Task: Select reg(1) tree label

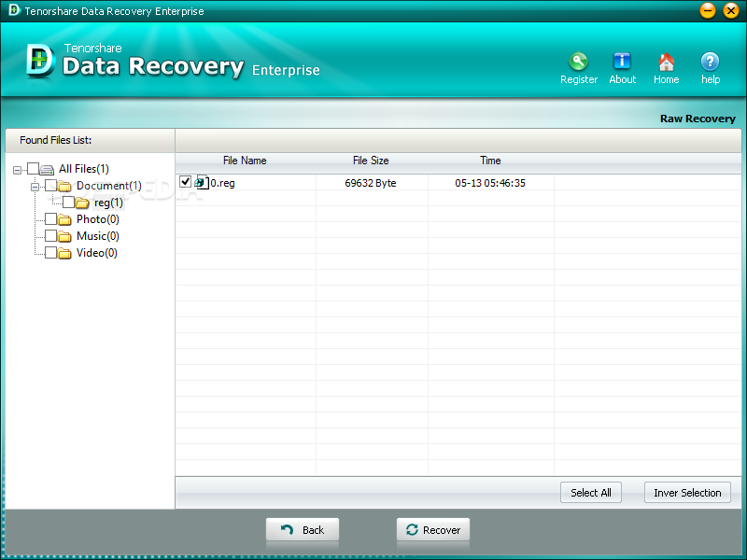Action: [x=108, y=203]
